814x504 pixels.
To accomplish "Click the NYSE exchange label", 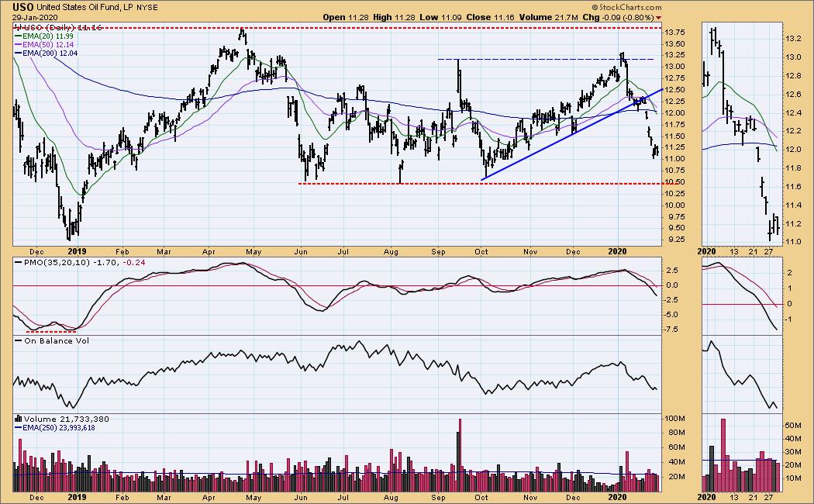I will [x=147, y=7].
